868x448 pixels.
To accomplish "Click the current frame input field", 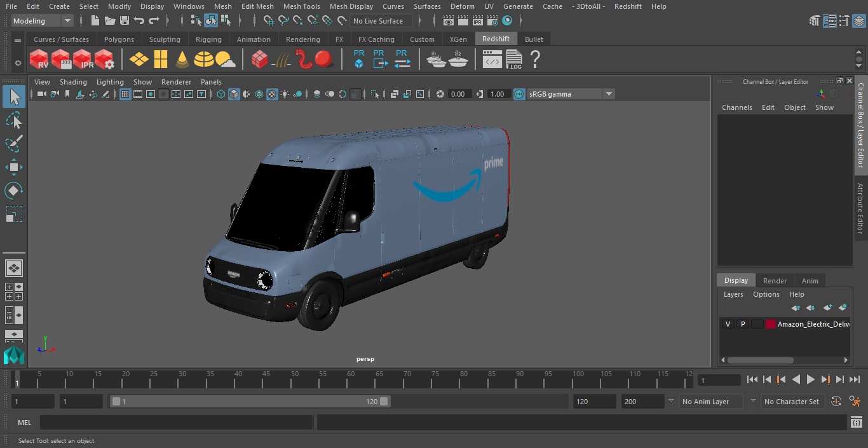I will [x=719, y=381].
